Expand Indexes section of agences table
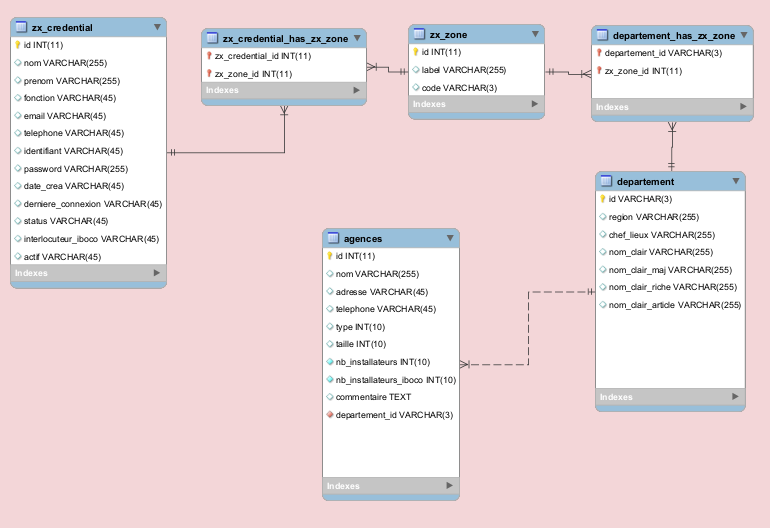This screenshot has height=528, width=770. tap(449, 485)
